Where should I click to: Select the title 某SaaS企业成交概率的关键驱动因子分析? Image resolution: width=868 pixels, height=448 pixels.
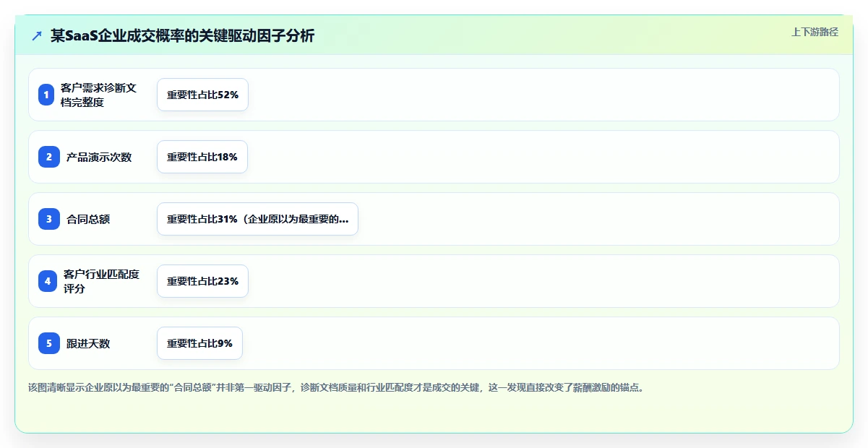(182, 35)
